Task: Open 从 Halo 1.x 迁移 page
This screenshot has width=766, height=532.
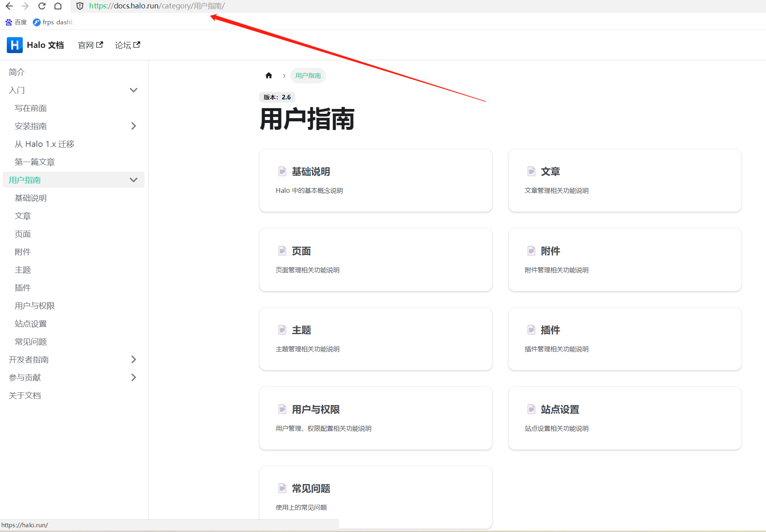Action: pos(45,144)
